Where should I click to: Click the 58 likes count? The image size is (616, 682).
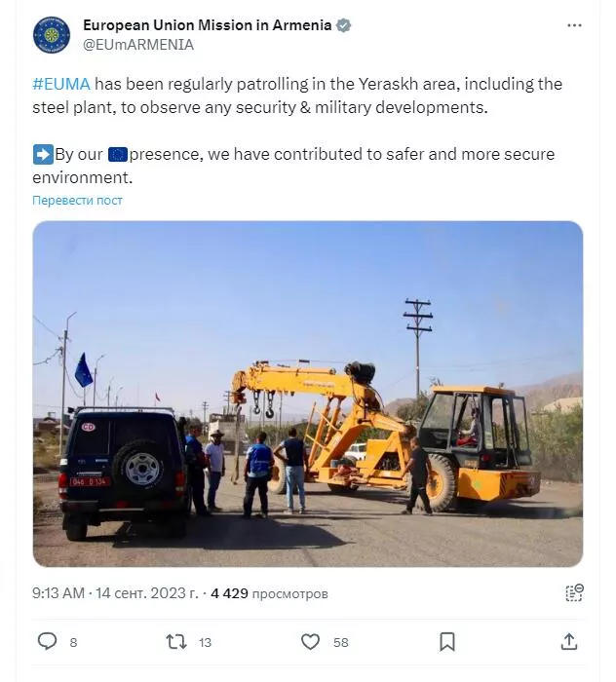tap(341, 642)
